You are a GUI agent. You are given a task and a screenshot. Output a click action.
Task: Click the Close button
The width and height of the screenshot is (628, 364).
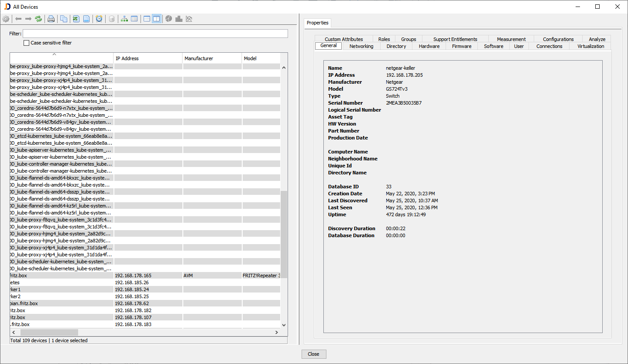point(313,354)
